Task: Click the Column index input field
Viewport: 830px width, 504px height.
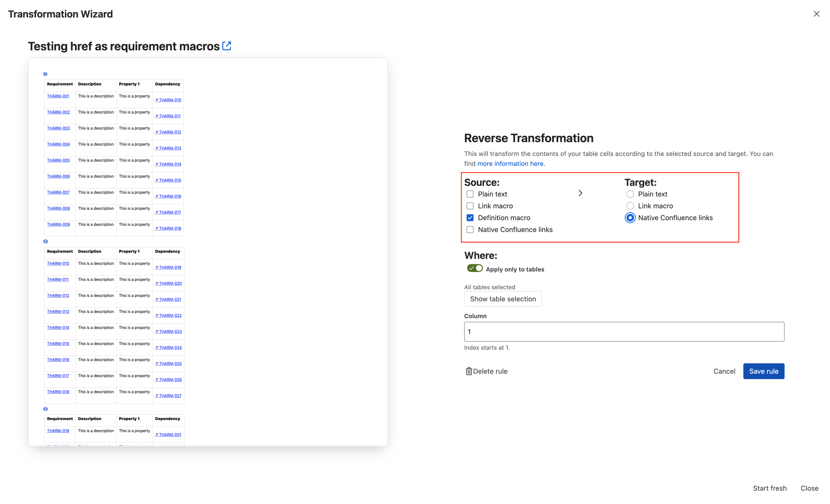Action: (624, 332)
